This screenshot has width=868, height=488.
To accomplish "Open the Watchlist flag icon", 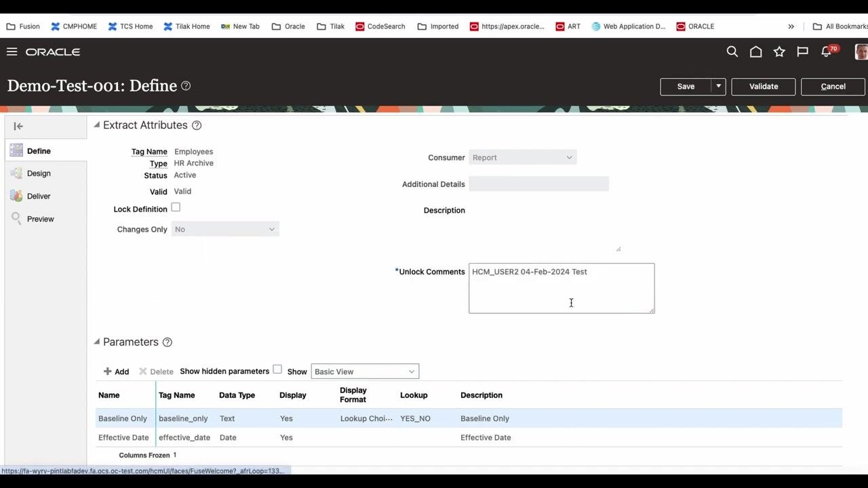I will coord(803,52).
